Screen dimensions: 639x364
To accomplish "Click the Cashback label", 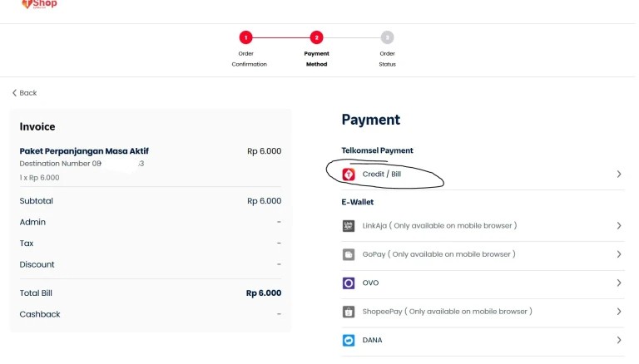I will (x=40, y=314).
